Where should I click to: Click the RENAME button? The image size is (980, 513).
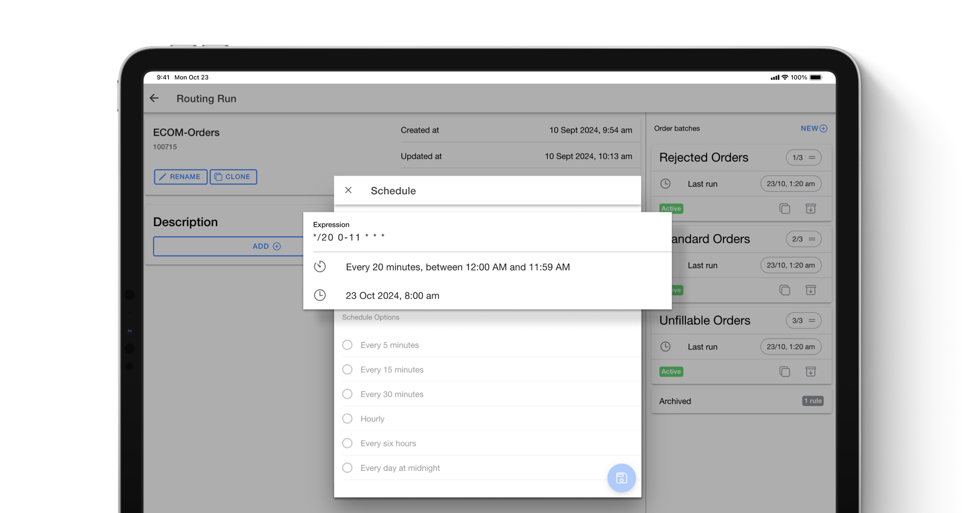click(180, 177)
